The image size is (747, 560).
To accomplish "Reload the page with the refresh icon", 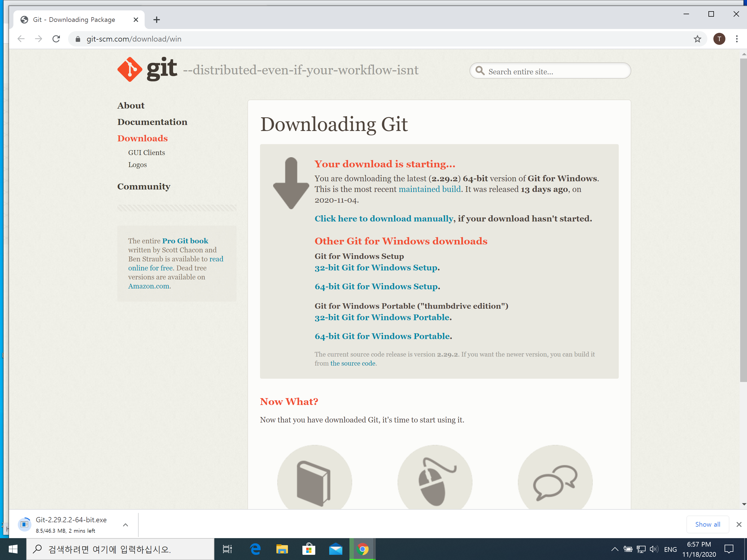I will tap(56, 39).
